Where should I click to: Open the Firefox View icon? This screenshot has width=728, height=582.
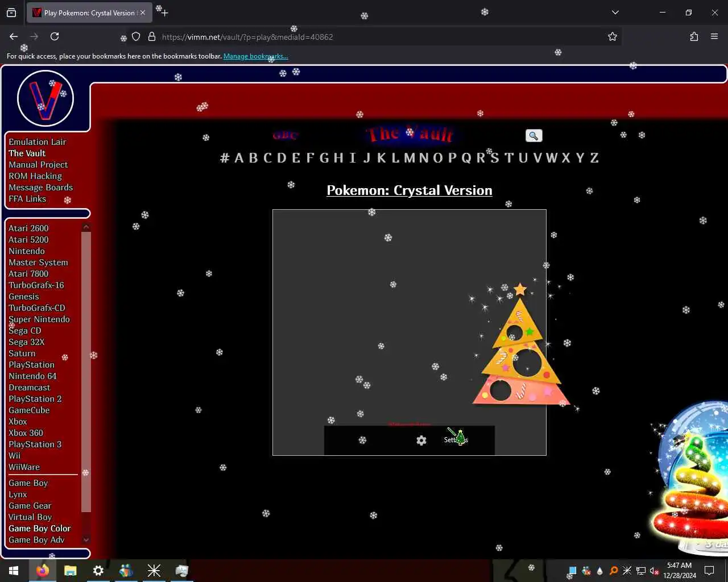[x=11, y=13]
